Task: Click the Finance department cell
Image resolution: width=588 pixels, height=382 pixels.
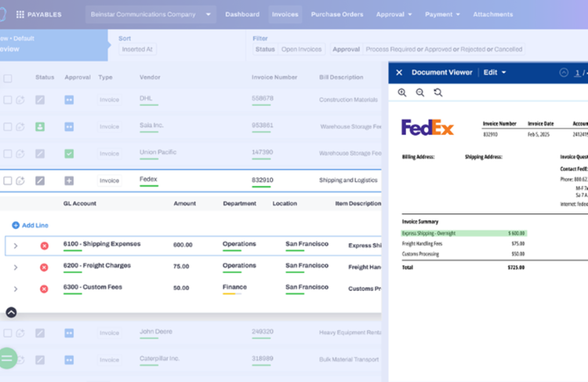Action: [x=234, y=287]
